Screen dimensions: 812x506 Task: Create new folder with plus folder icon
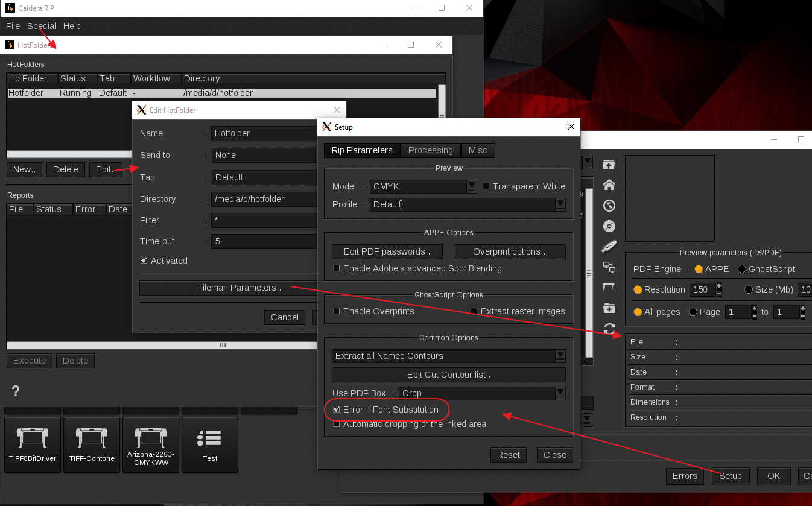tap(609, 308)
